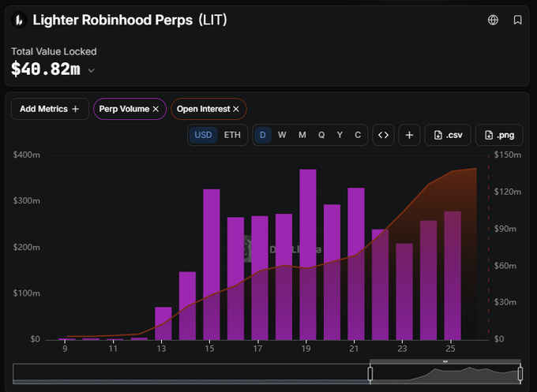
Task: Open the website globe icon
Action: pyautogui.click(x=493, y=20)
